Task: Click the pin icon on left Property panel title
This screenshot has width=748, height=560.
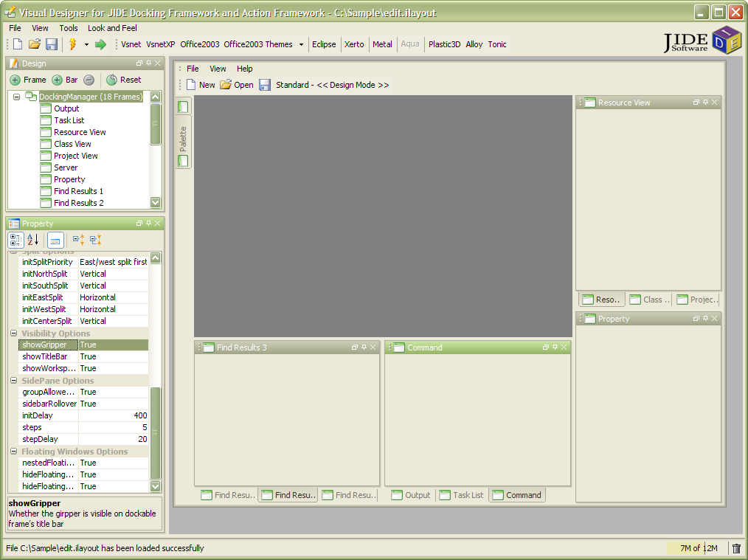Action: tap(149, 224)
